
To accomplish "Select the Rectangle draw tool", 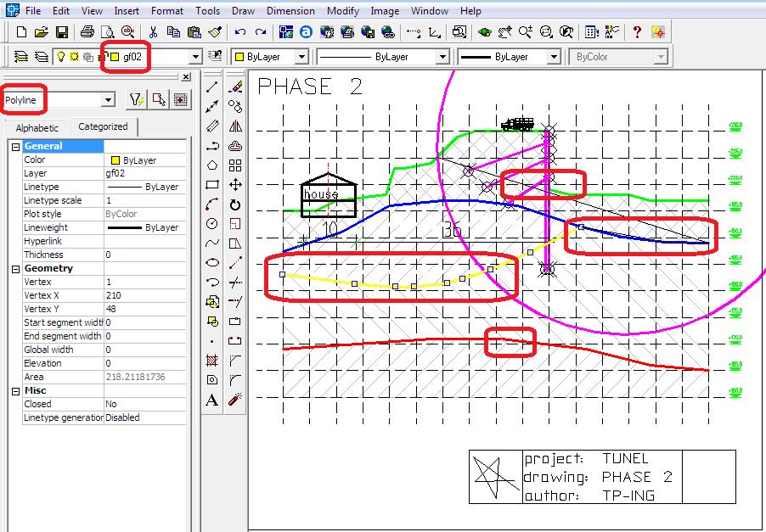I will 212,185.
